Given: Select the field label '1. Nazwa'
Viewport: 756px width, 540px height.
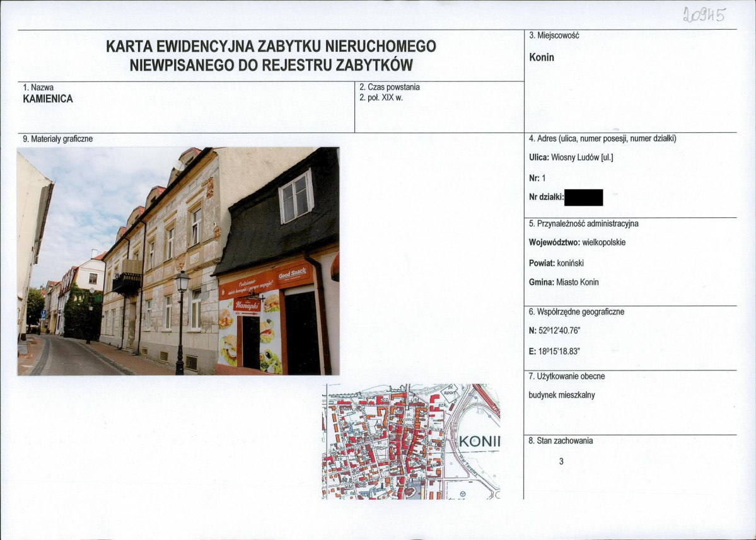Looking at the screenshot, I should tap(38, 87).
